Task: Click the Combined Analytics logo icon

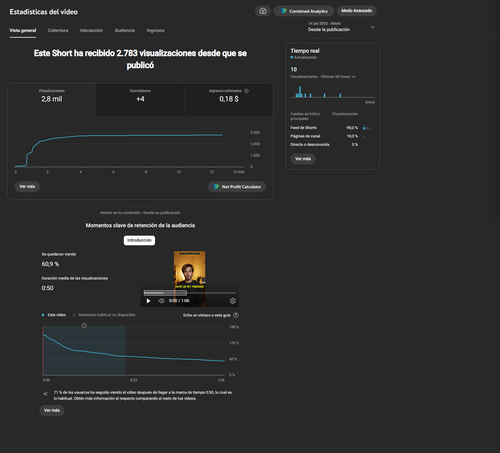Action: click(284, 11)
